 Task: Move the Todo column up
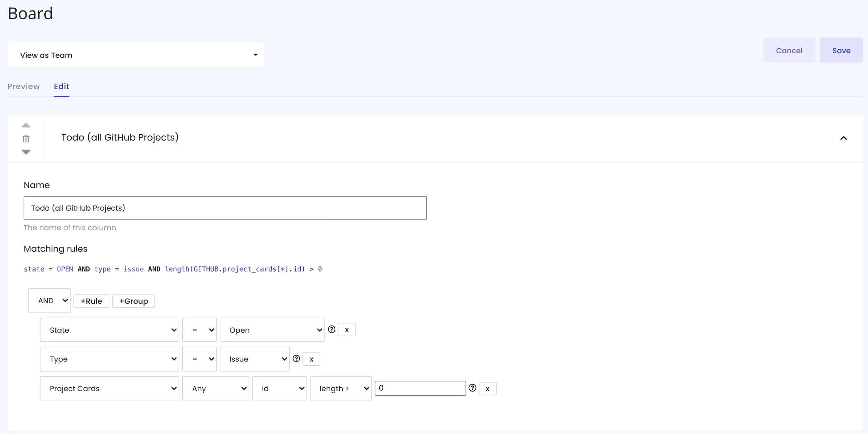tap(26, 125)
